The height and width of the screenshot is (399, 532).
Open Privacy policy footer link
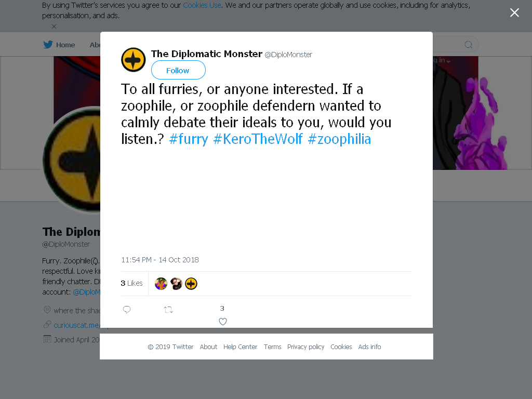[x=305, y=347]
